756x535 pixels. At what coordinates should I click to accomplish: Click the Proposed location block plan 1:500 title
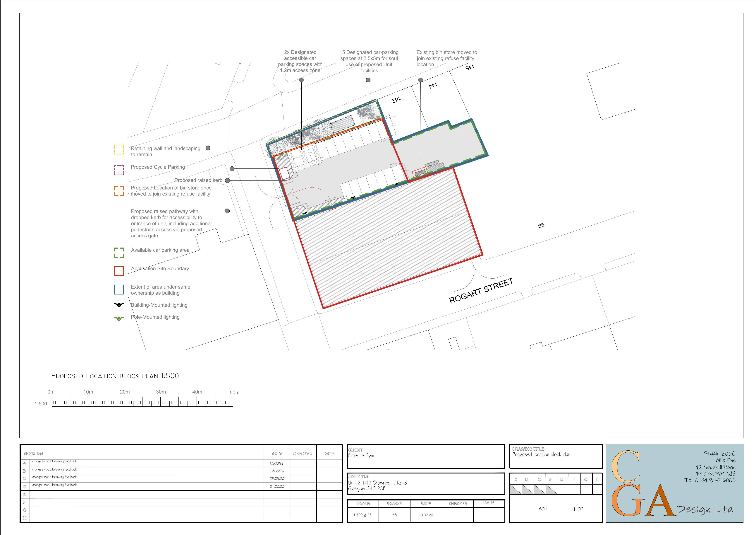[x=115, y=376]
